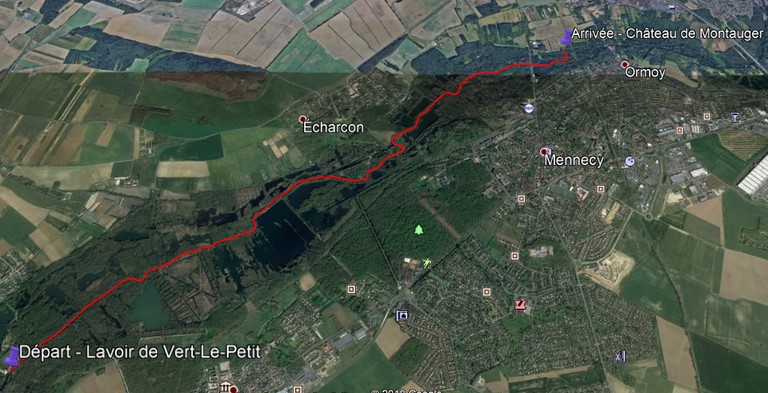This screenshot has height=393, width=768.
Task: Click the Arrivée - Château de Montauger label
Action: coord(668,34)
